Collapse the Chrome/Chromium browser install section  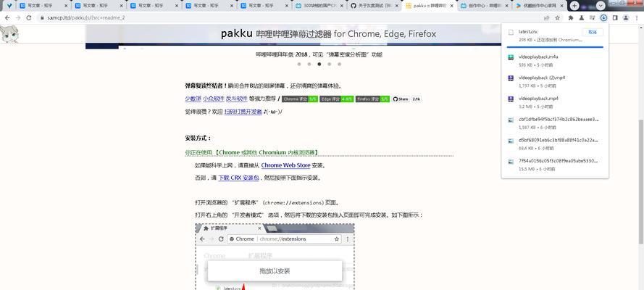319,152
